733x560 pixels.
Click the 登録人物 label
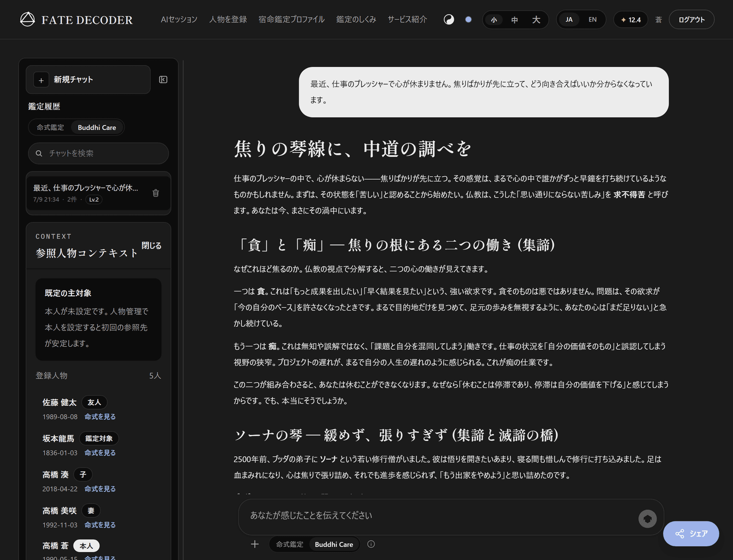pyautogui.click(x=51, y=376)
